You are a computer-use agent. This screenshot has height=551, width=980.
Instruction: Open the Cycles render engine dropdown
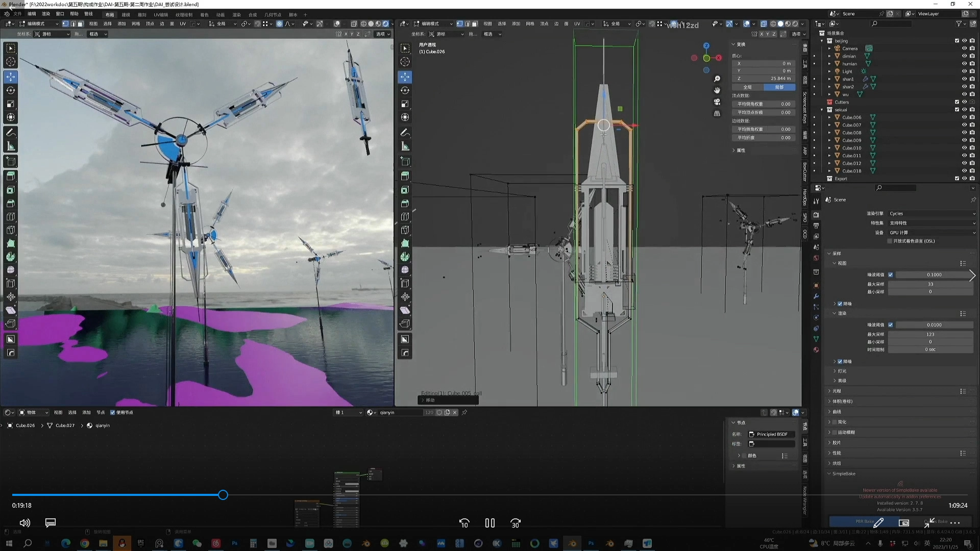tap(932, 214)
